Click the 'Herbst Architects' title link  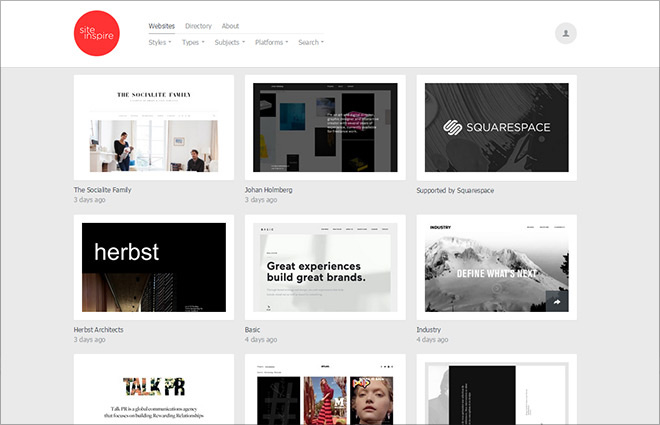[x=98, y=329]
